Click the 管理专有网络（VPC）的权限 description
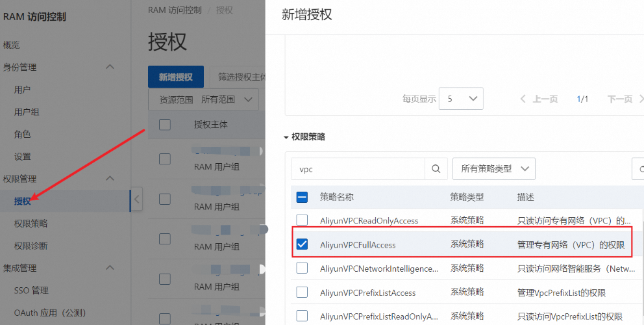The image size is (644, 325). pos(571,245)
